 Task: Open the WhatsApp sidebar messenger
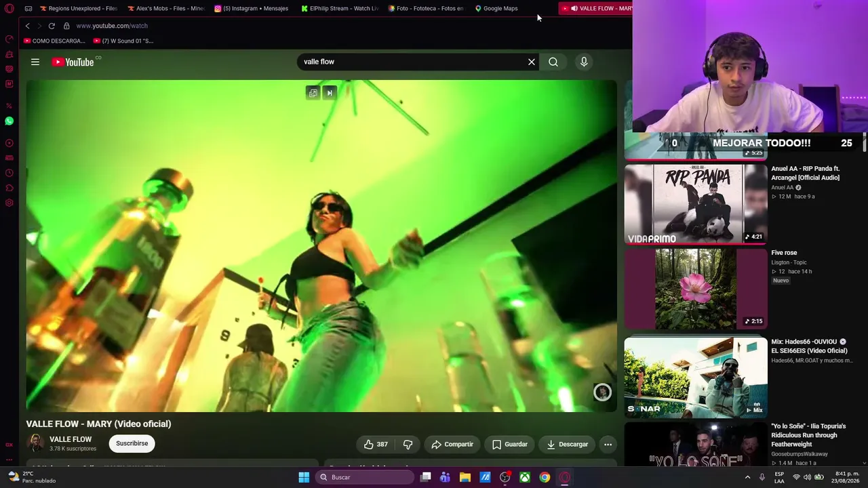[9, 121]
